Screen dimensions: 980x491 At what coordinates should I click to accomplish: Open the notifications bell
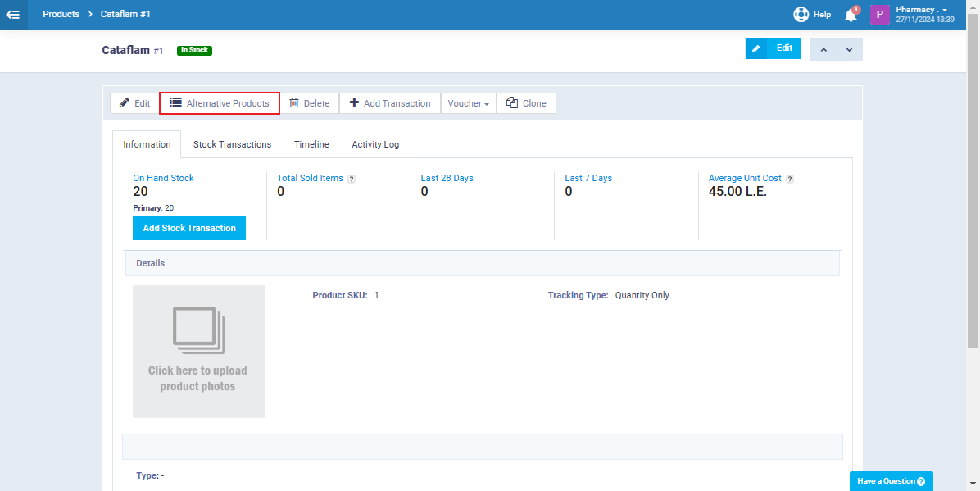tap(851, 15)
